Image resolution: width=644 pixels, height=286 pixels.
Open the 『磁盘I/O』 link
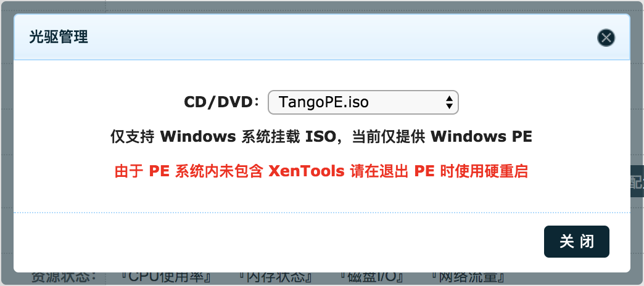[373, 277]
